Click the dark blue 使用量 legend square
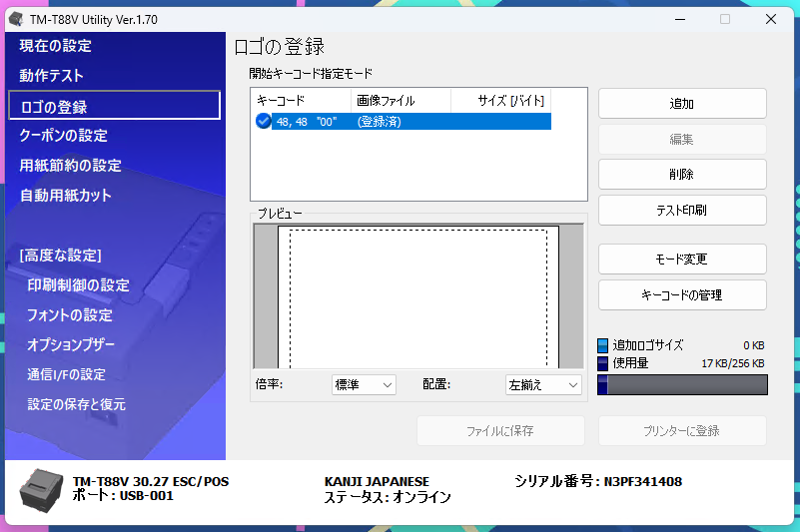Screen dimensions: 800x532 point(602,363)
